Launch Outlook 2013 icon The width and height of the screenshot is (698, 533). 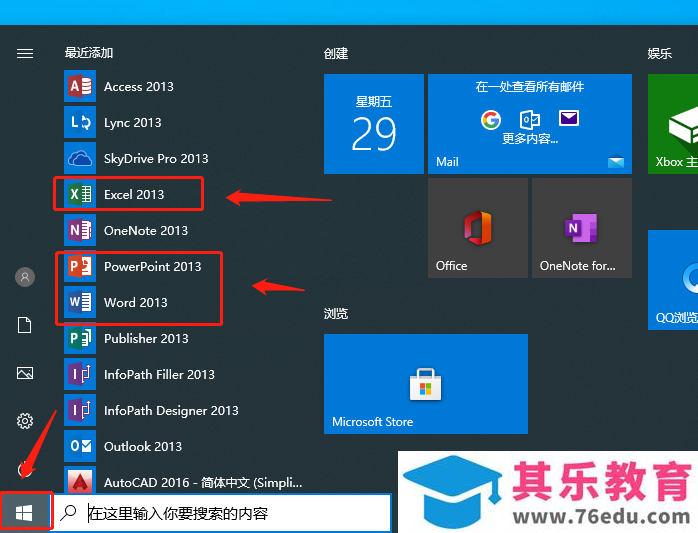(80, 446)
